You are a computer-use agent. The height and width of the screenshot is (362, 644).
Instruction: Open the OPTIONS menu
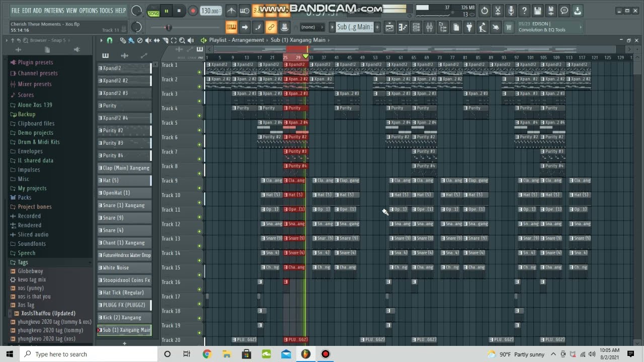click(x=89, y=11)
